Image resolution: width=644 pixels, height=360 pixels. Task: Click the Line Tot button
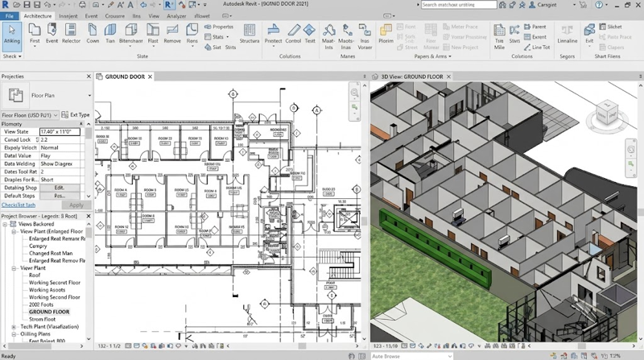coord(537,48)
